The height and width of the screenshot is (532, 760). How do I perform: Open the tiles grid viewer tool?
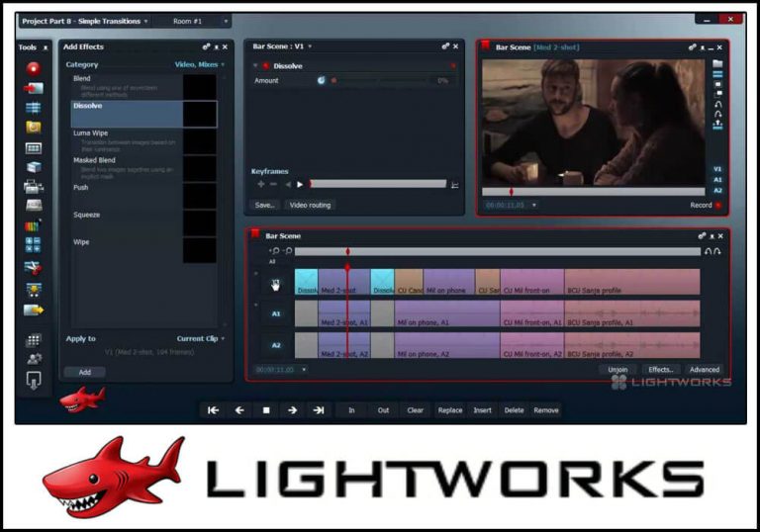[34, 147]
